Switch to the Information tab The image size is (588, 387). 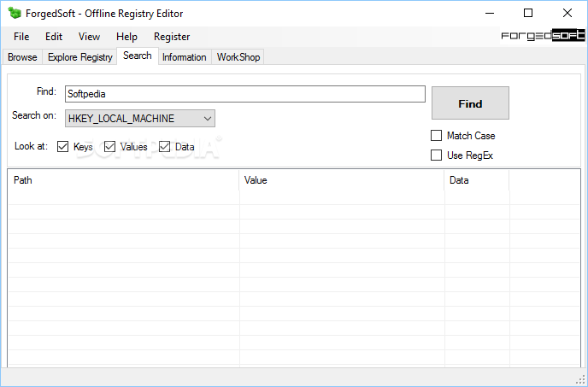pos(184,57)
